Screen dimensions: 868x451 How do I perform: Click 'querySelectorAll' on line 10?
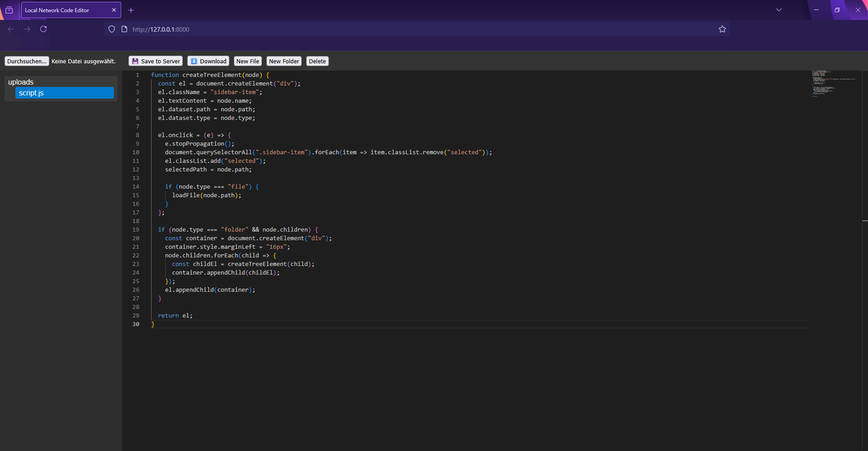224,152
